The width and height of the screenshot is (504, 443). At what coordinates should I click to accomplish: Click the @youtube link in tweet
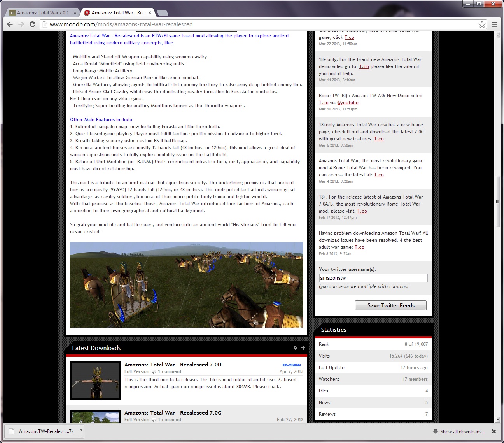click(x=348, y=103)
